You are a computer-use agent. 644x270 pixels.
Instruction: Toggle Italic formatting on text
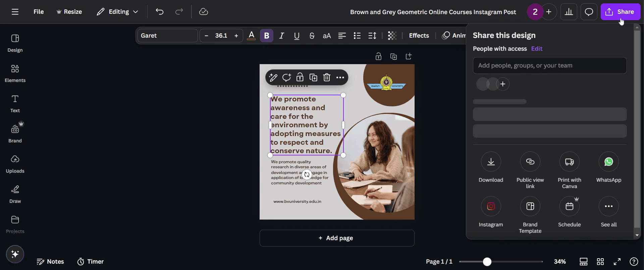(282, 36)
